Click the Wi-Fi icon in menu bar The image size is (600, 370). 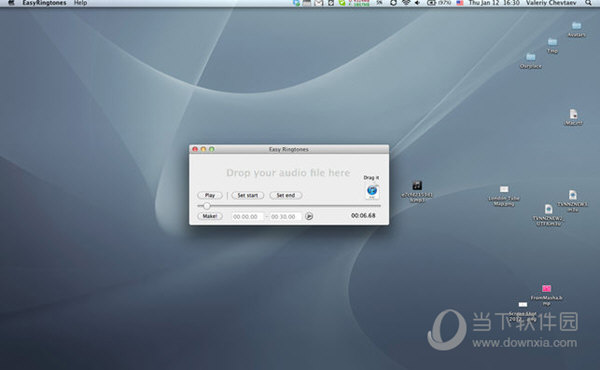coord(406,3)
